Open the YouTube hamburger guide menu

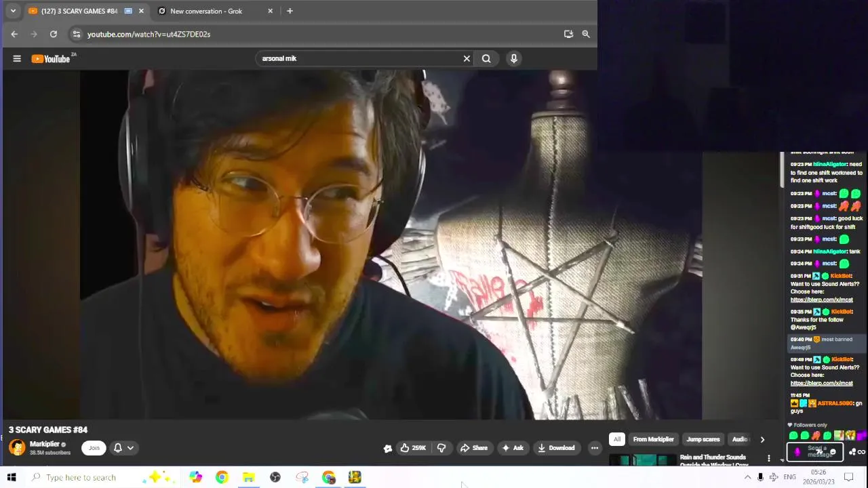click(x=17, y=58)
